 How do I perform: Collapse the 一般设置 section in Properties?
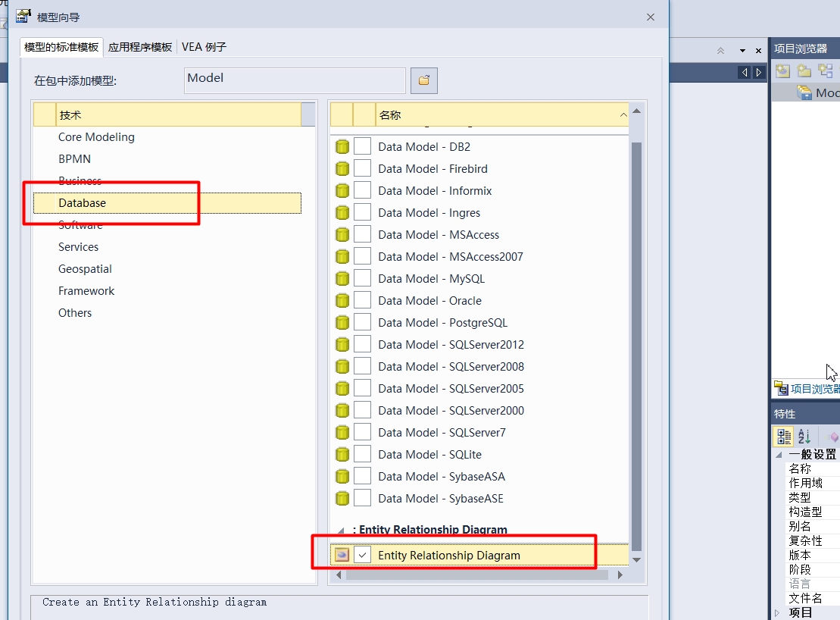tap(779, 453)
